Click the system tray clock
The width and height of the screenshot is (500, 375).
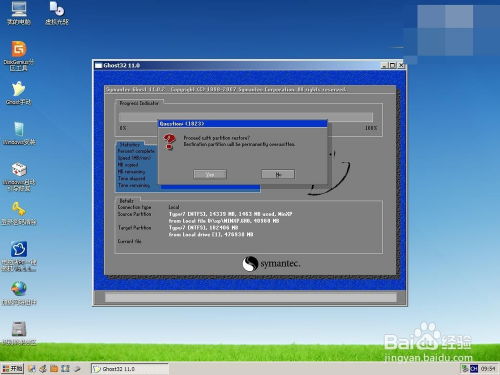coord(488,369)
